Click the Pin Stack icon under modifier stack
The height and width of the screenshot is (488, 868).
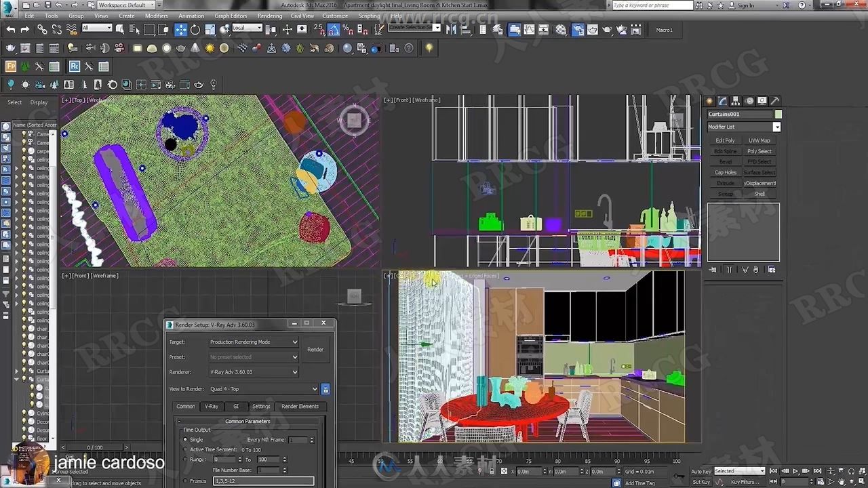click(x=713, y=270)
